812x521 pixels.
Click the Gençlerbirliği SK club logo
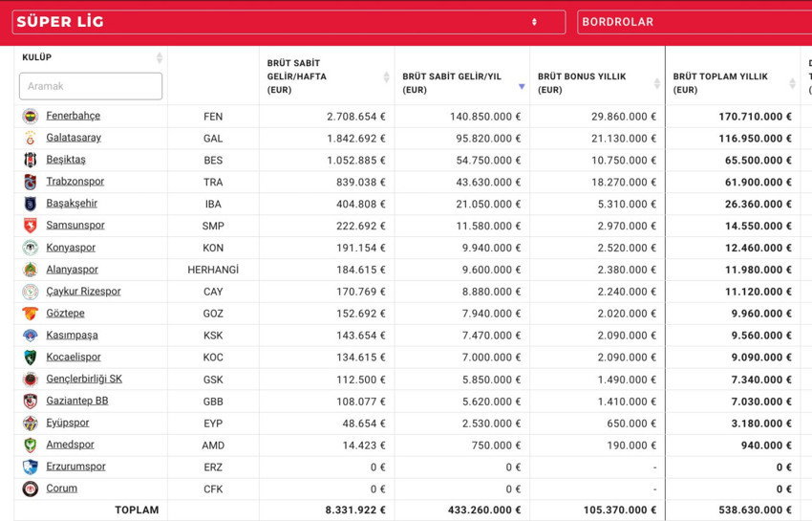click(x=30, y=379)
